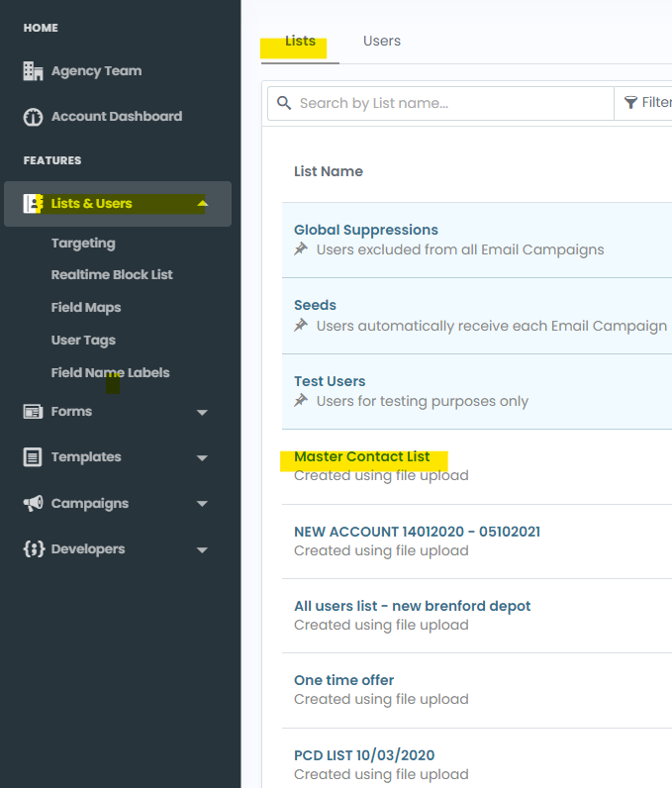Click the Developers menu label
The height and width of the screenshot is (788, 672).
[88, 549]
